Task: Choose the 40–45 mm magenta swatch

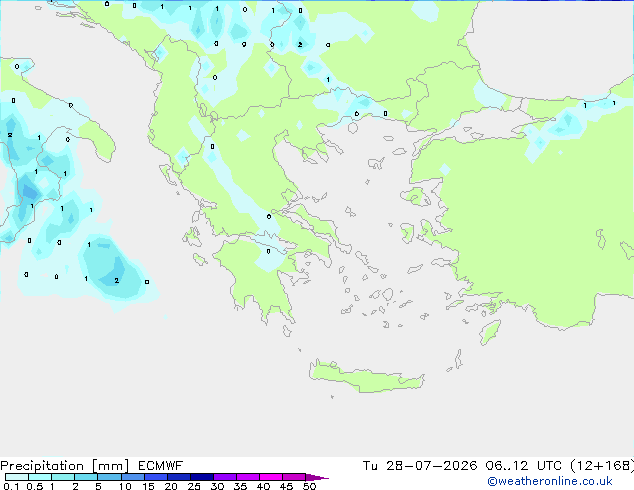Action: coord(271,477)
